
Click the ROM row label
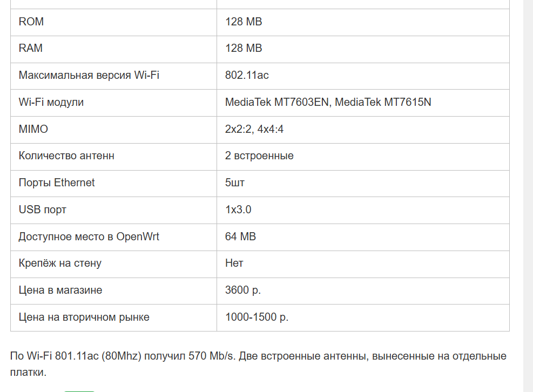click(31, 22)
